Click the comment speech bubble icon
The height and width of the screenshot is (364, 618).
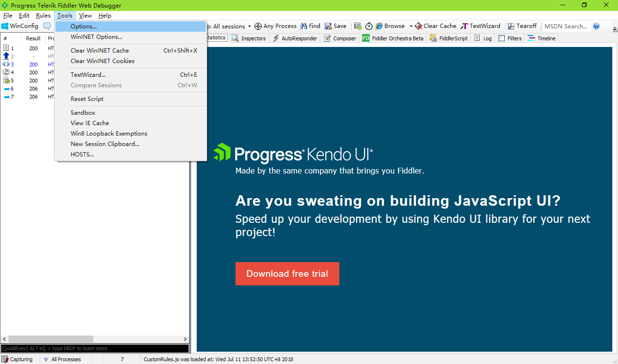tap(47, 26)
